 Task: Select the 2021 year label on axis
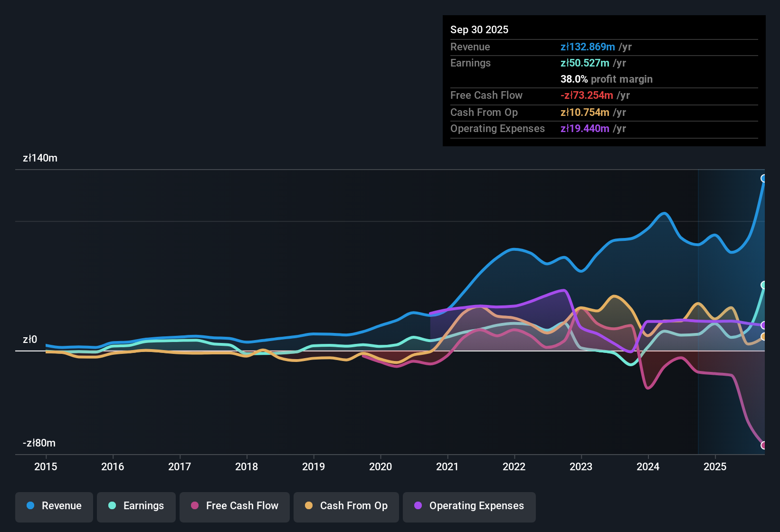(447, 467)
